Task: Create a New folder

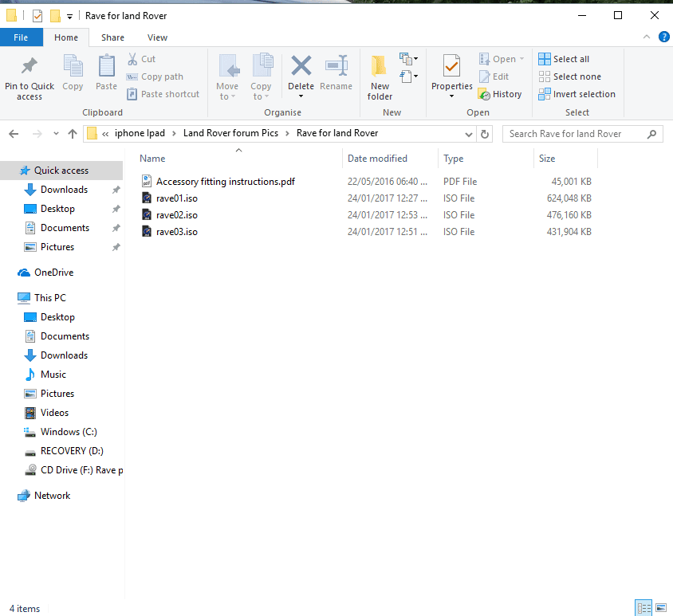Action: 380,77
